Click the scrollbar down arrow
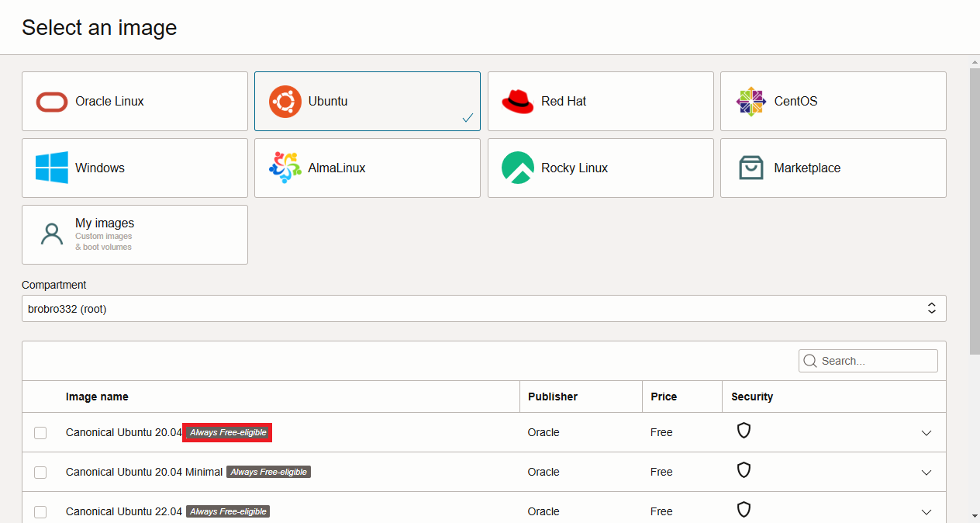This screenshot has height=523, width=980. pos(975,515)
